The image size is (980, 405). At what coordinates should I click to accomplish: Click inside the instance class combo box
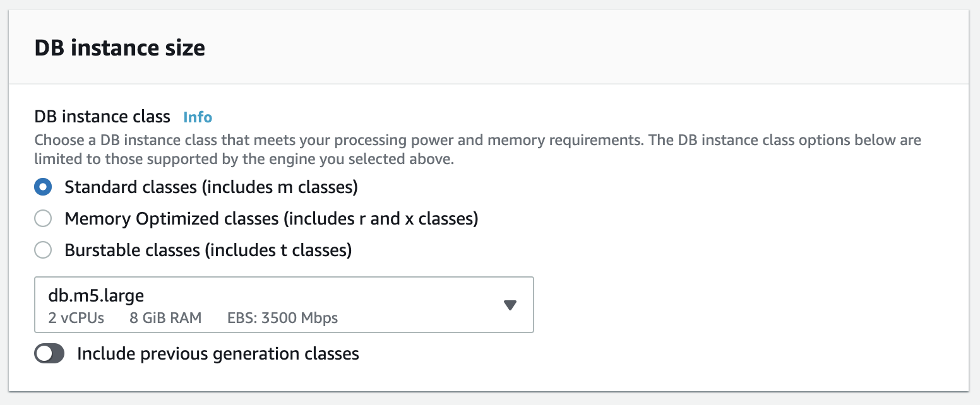[284, 305]
